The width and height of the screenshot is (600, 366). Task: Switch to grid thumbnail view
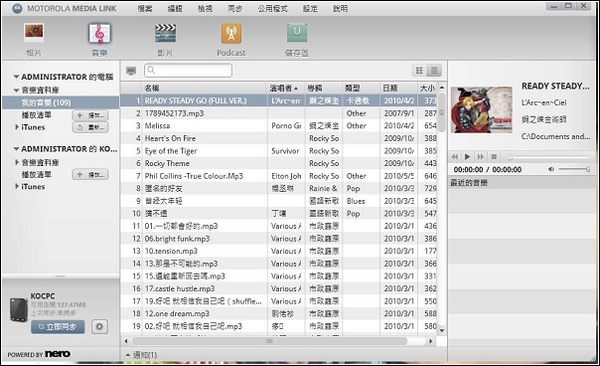coord(419,70)
